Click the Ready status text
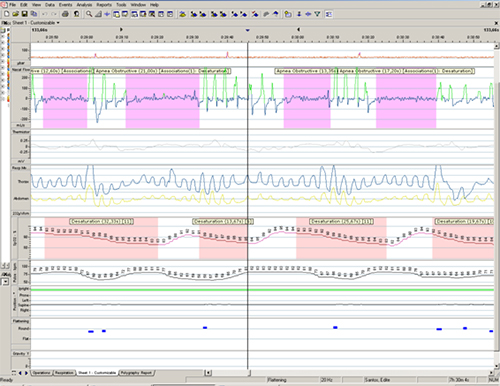The width and height of the screenshot is (500, 386). pos(6,380)
